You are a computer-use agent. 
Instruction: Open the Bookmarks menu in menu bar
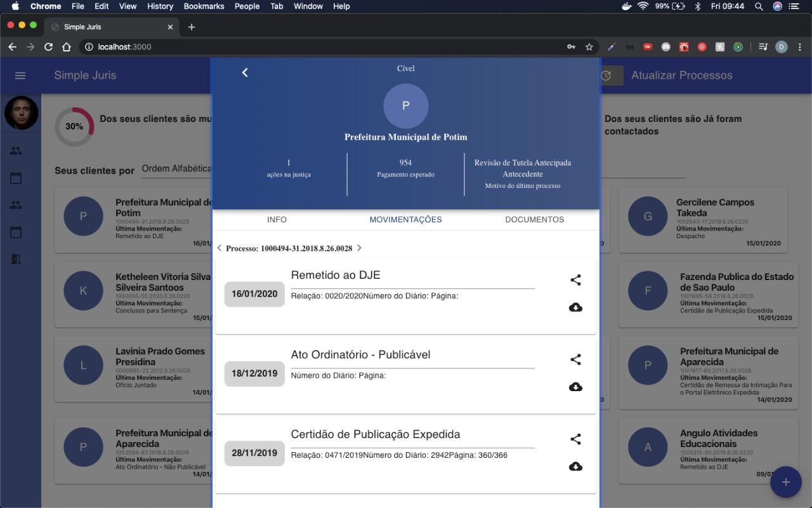[x=204, y=6]
